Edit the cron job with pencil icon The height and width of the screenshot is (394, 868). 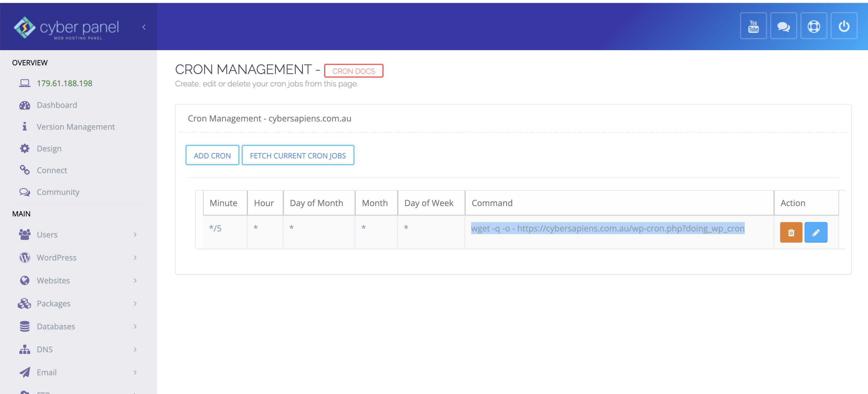click(815, 232)
